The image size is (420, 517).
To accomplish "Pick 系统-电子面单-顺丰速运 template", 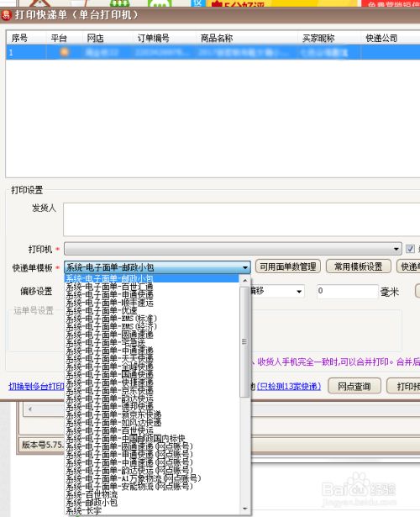I will point(151,303).
